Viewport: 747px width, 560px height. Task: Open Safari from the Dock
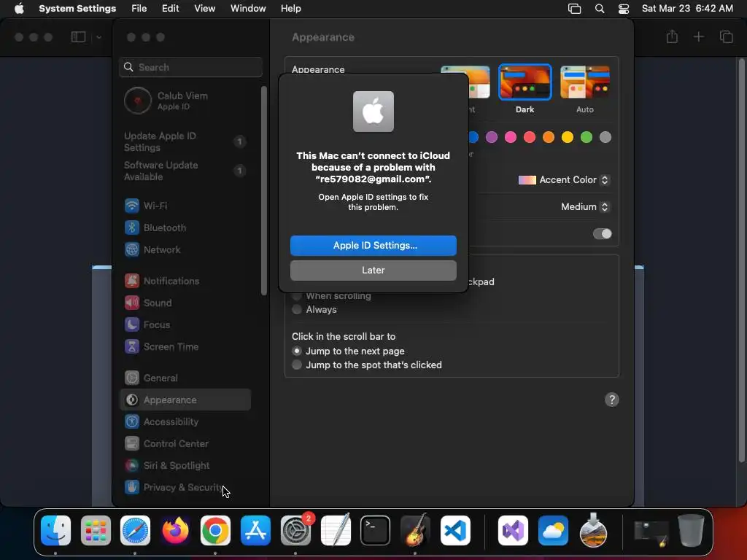click(x=135, y=531)
